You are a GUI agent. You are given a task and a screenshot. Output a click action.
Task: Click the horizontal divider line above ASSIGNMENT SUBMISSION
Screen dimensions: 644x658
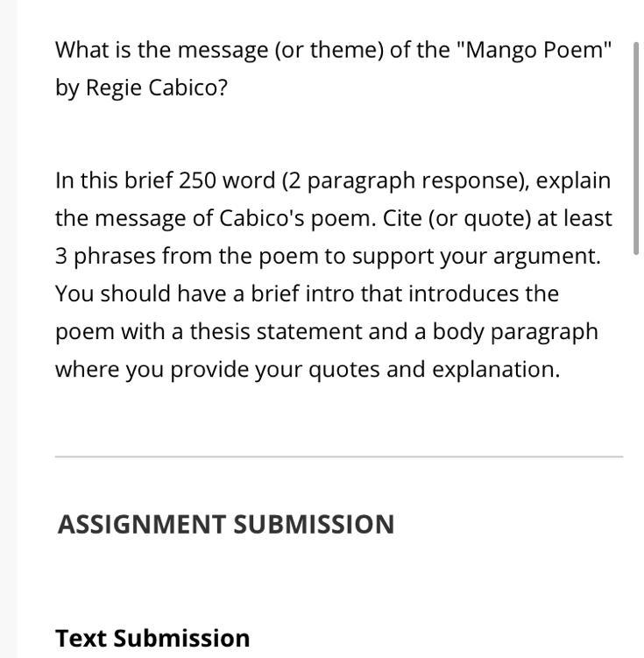[339, 456]
